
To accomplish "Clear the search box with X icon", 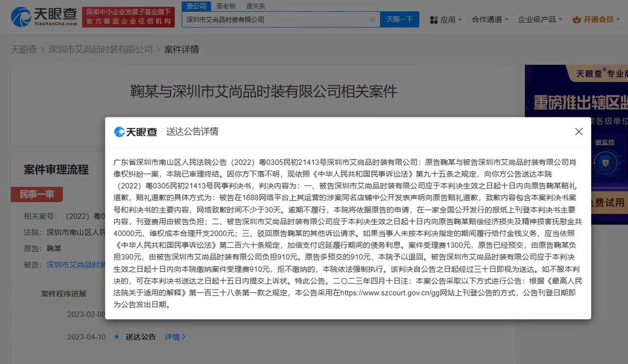I will (x=372, y=19).
